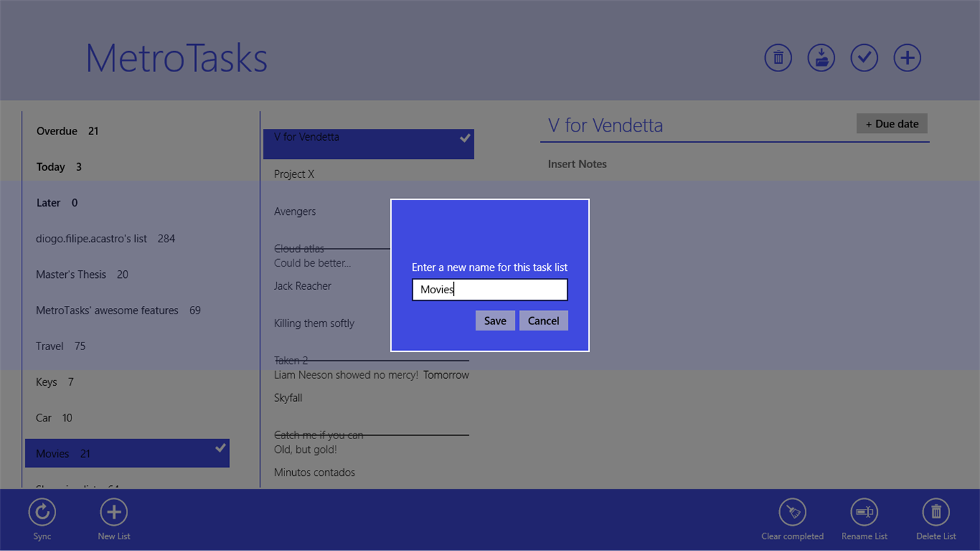Click inside the rename text box
980x551 pixels.
pyautogui.click(x=489, y=289)
